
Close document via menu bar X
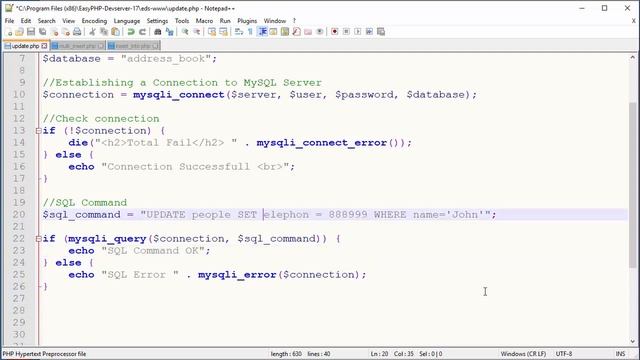(634, 21)
